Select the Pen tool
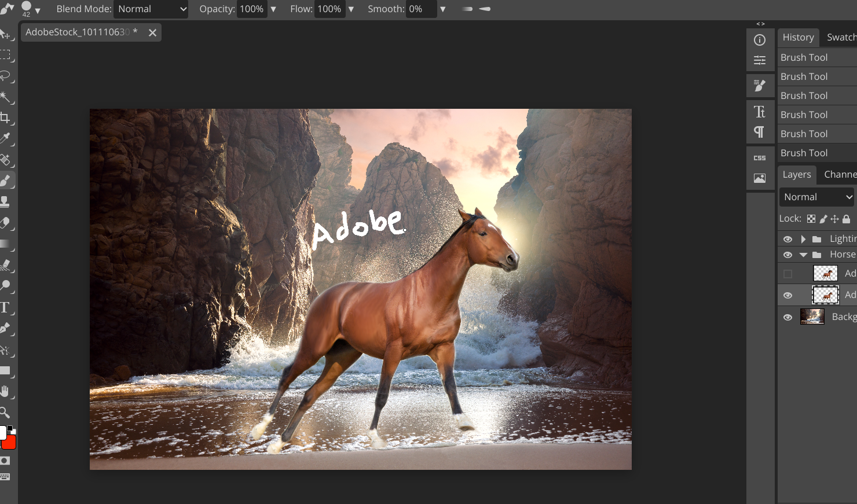 (6, 328)
